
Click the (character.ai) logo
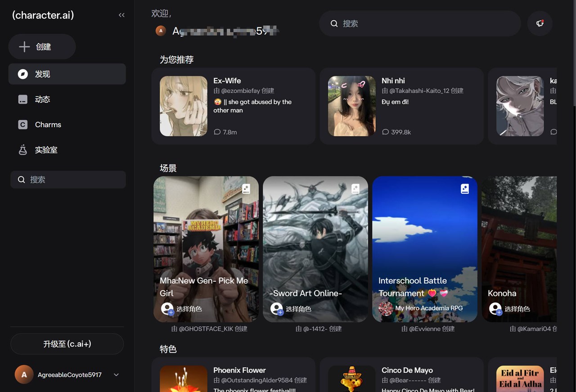(43, 15)
